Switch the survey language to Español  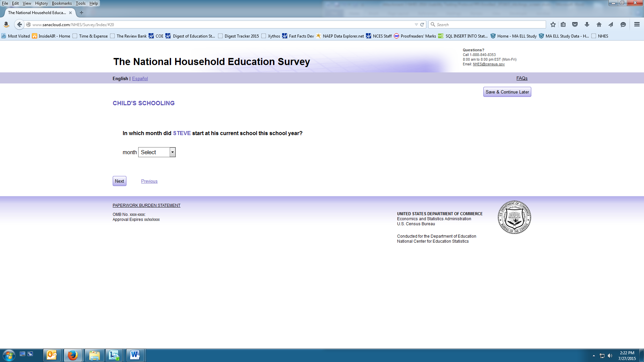tap(140, 78)
